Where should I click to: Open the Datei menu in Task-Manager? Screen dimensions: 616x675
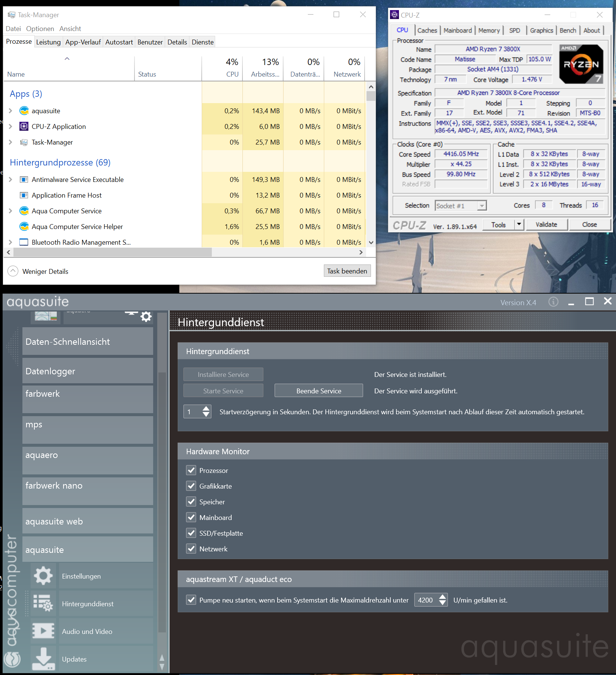point(13,29)
